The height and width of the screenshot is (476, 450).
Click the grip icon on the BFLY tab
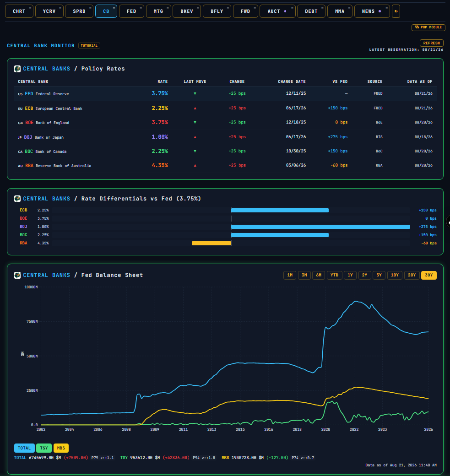click(x=228, y=8)
